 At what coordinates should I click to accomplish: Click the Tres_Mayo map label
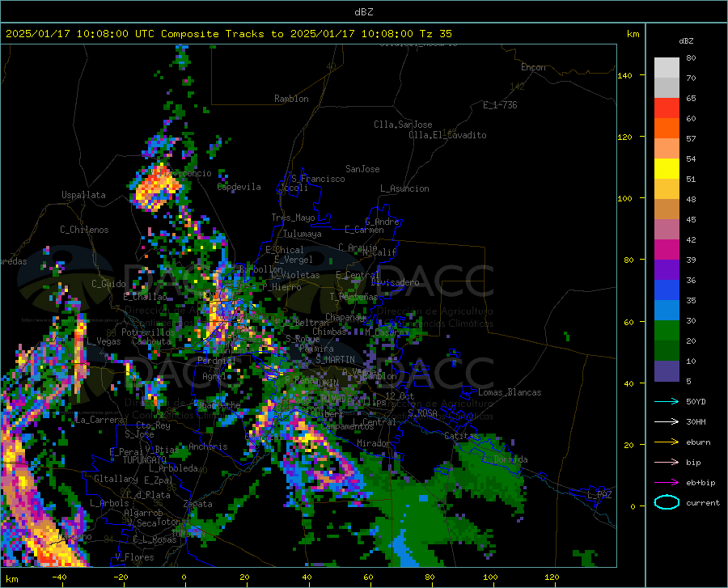293,218
